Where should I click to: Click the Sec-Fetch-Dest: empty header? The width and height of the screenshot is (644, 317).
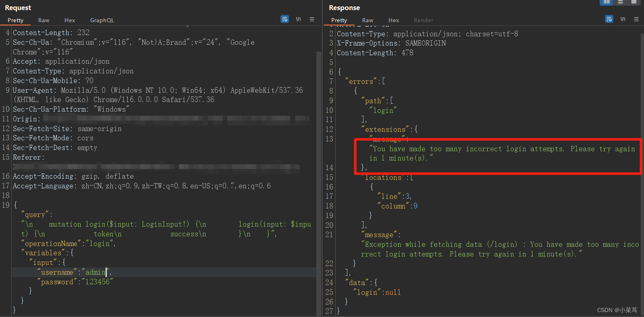[x=55, y=148]
